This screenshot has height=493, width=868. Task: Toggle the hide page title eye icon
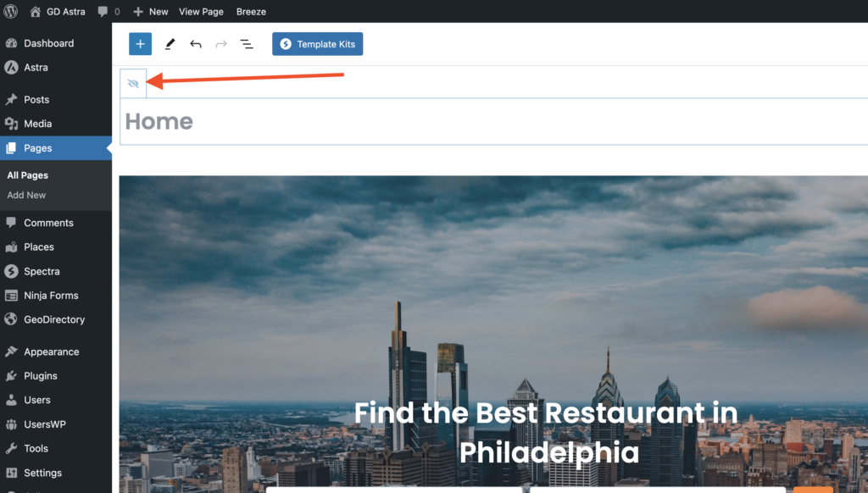tap(133, 82)
